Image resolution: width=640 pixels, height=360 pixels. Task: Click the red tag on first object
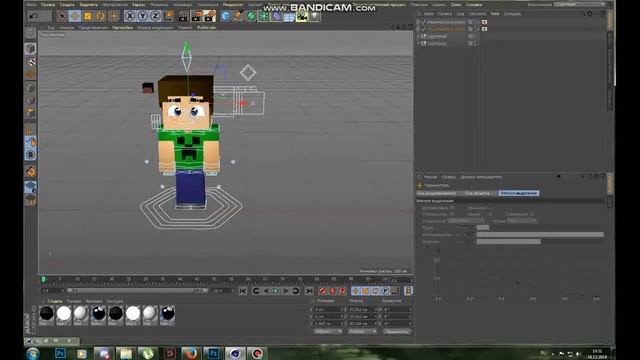484,22
